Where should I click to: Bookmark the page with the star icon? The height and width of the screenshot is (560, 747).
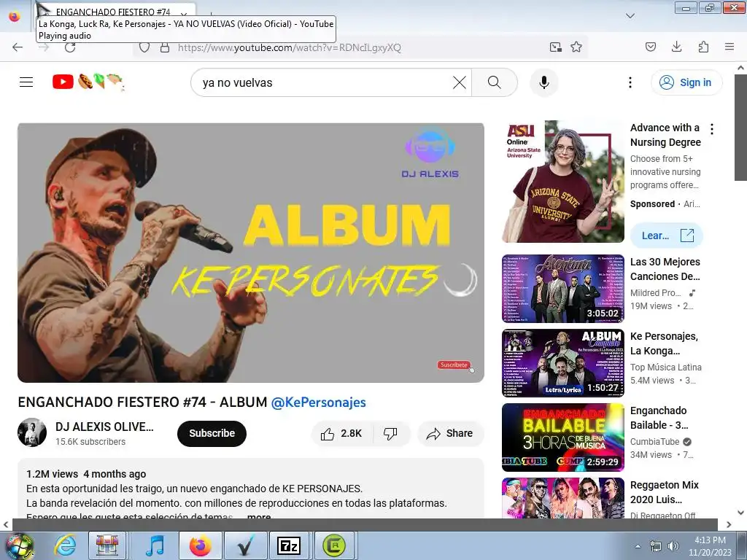click(576, 47)
